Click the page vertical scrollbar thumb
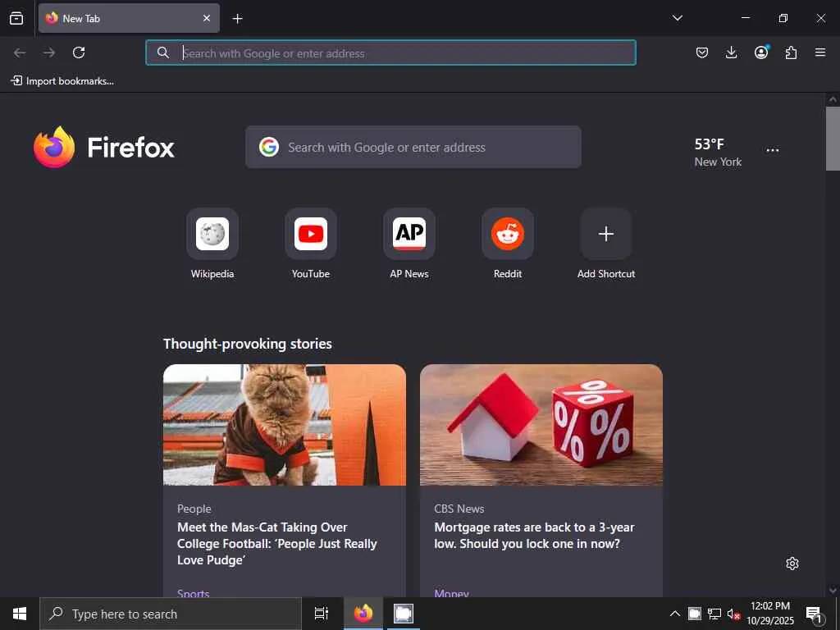Viewport: 840px width, 630px height. pyautogui.click(x=833, y=138)
